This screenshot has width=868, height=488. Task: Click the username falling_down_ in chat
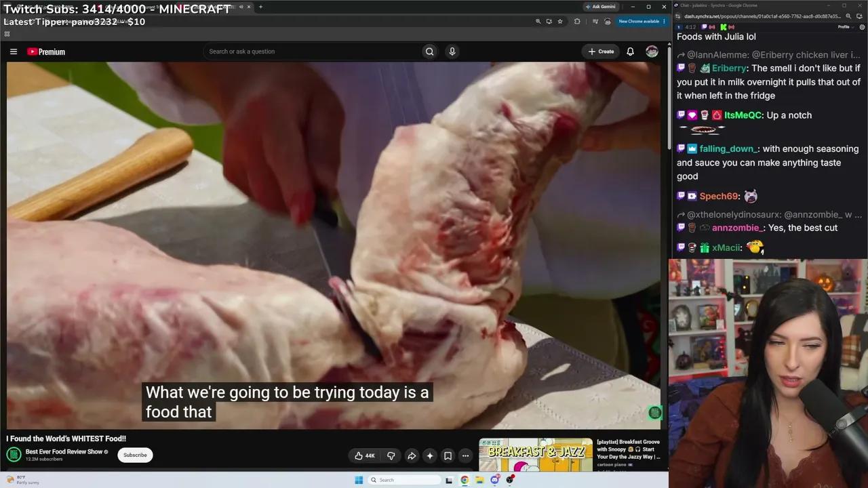(730, 148)
